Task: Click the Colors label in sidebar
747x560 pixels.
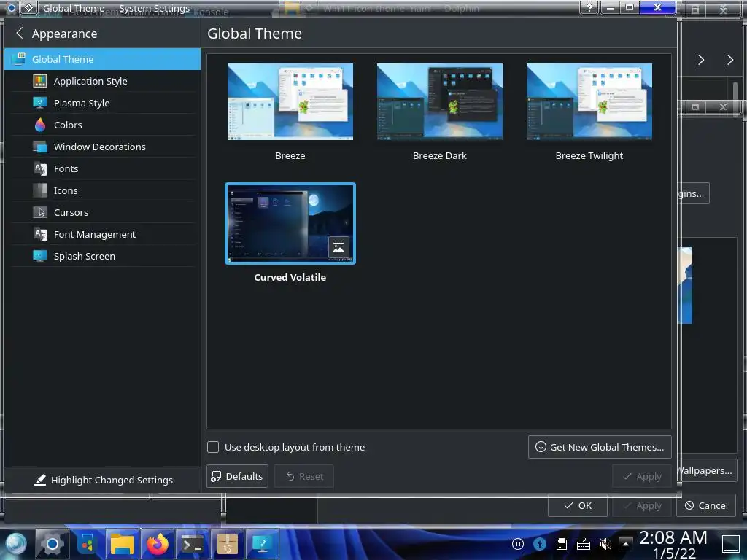Action: (68, 125)
